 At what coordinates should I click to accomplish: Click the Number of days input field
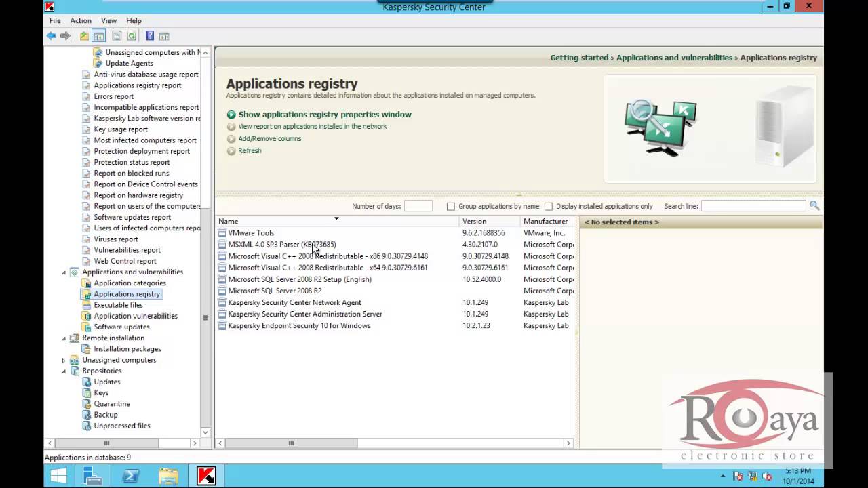[x=418, y=206]
